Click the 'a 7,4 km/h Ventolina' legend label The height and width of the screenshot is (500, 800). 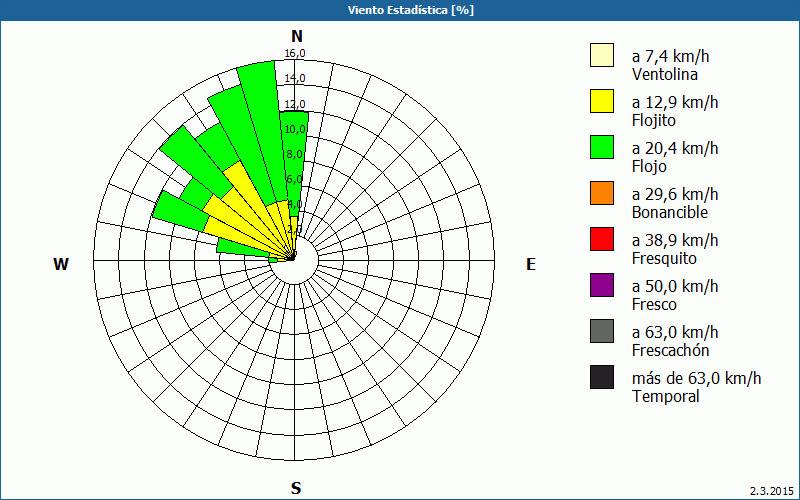click(x=670, y=65)
